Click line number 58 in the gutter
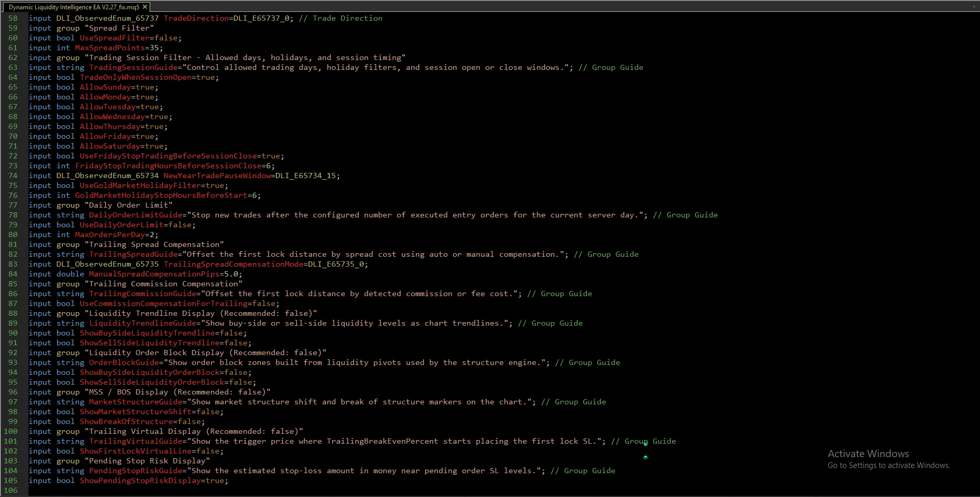The width and height of the screenshot is (980, 497). coord(12,18)
